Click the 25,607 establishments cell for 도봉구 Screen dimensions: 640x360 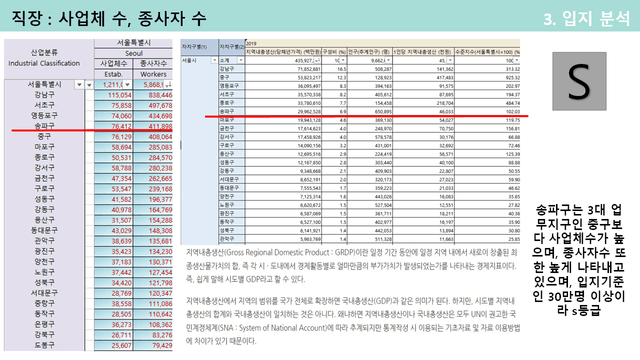click(x=114, y=345)
